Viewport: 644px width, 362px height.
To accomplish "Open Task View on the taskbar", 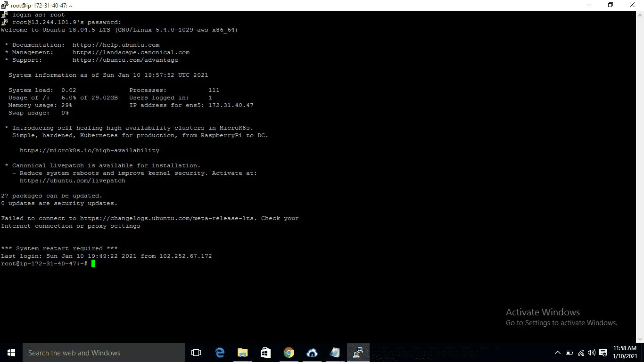I will (x=196, y=353).
